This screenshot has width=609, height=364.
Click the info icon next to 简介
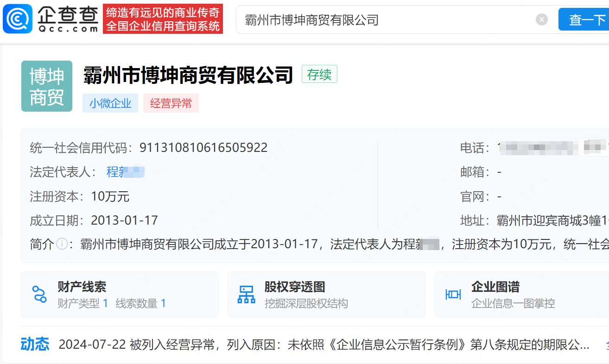[x=62, y=244]
